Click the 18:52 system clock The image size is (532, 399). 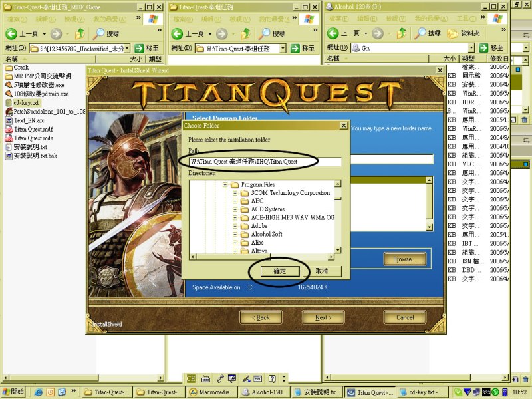(519, 392)
